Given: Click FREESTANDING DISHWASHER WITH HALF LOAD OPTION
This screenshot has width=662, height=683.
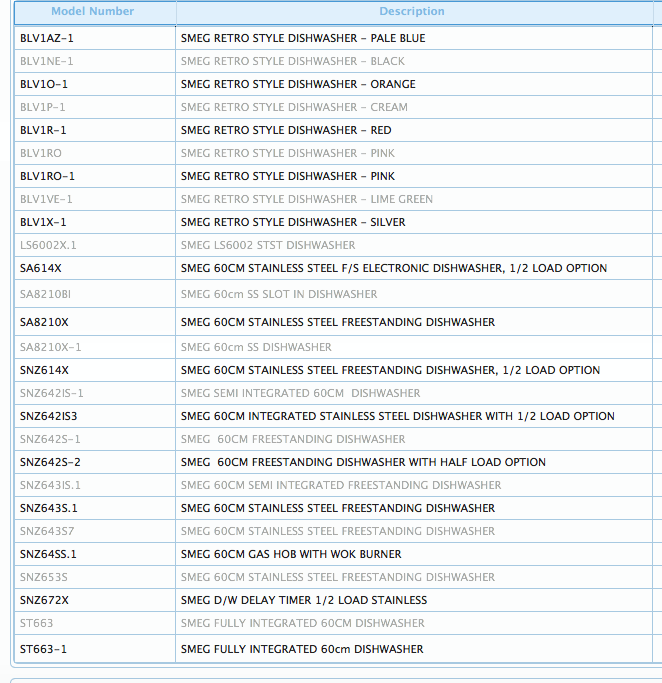Looking at the screenshot, I should [x=363, y=463].
